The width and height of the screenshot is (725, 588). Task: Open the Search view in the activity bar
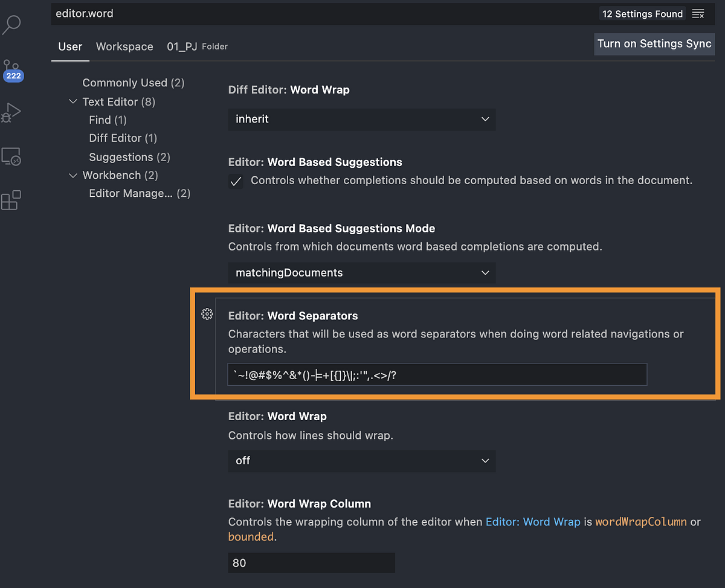click(13, 24)
